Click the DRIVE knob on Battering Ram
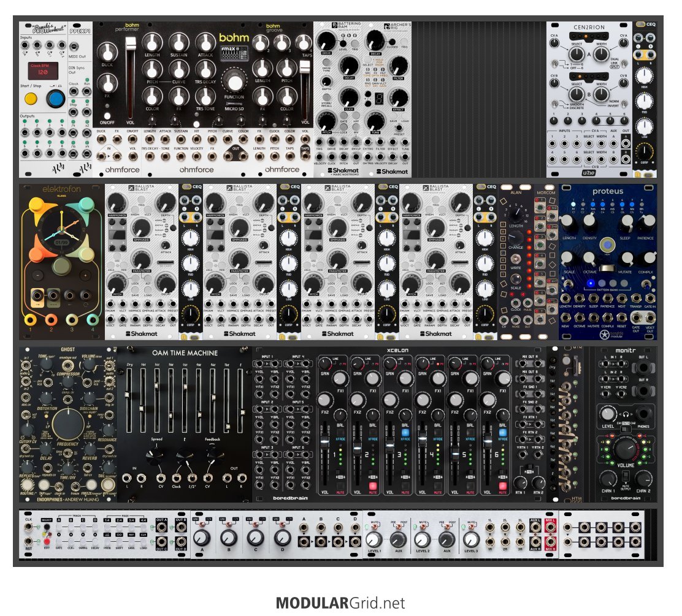This screenshot has height=616, width=682. click(326, 41)
